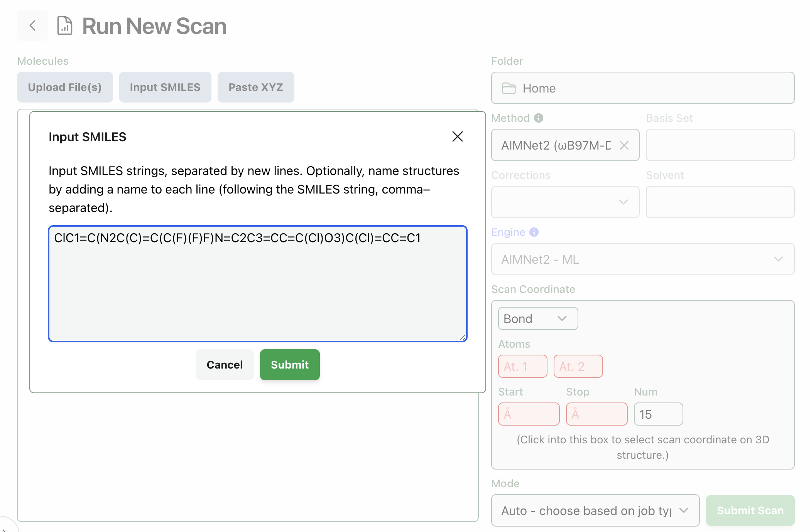Click the scan coordinate hint text
This screenshot has width=811, height=532.
pos(643,447)
